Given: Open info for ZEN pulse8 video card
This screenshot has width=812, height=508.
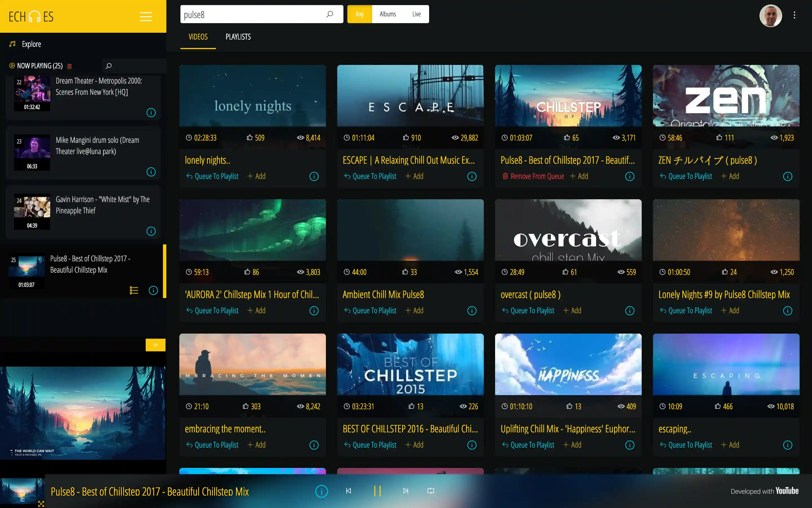Looking at the screenshot, I should point(787,176).
